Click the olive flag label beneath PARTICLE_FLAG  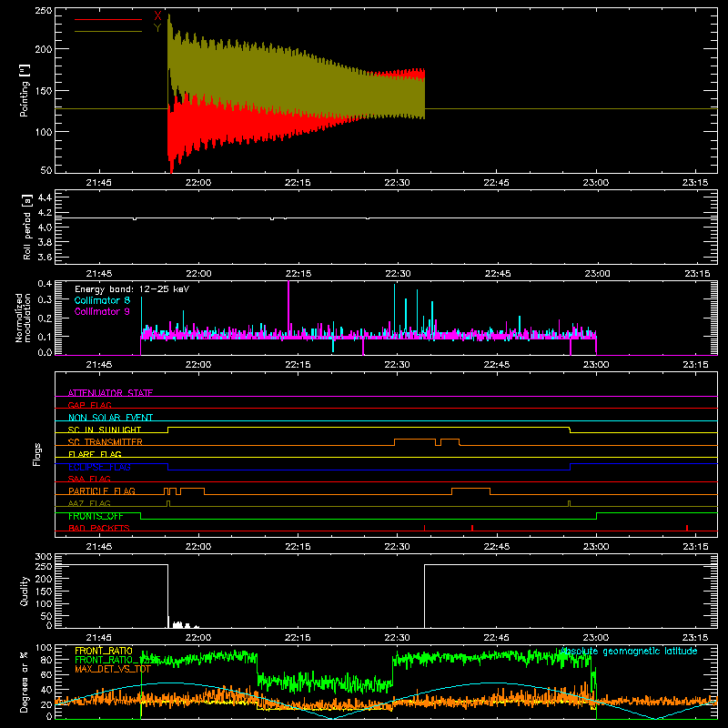pos(89,503)
